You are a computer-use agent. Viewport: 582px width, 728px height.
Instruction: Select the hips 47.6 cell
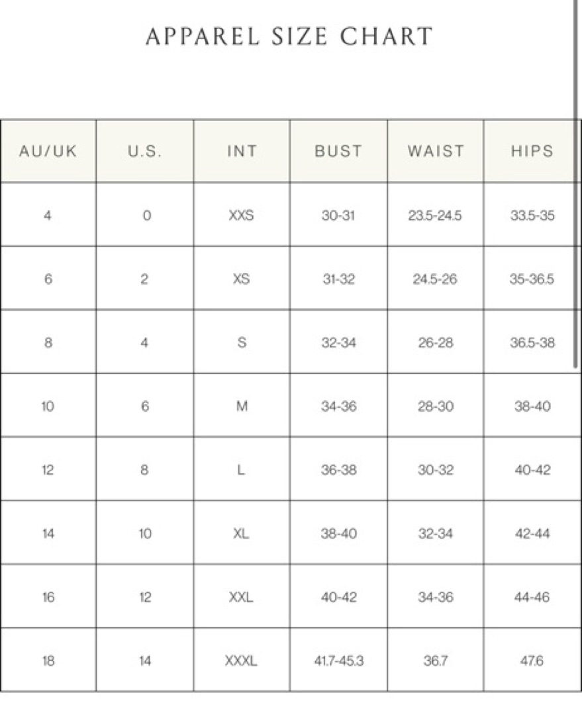532,660
